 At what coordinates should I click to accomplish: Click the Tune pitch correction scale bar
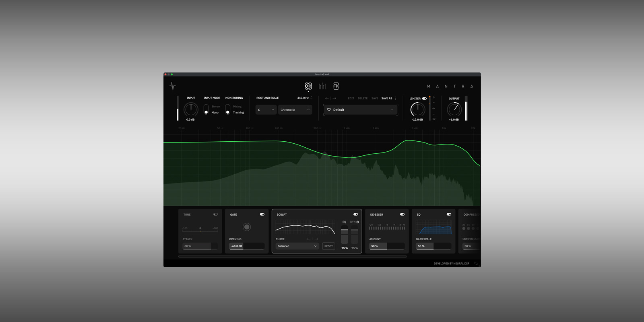[200, 231]
